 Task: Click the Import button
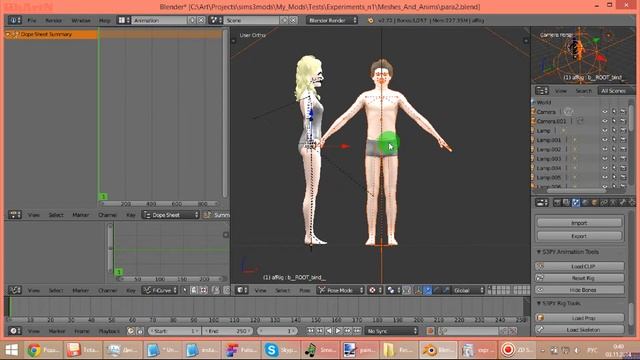click(x=579, y=223)
